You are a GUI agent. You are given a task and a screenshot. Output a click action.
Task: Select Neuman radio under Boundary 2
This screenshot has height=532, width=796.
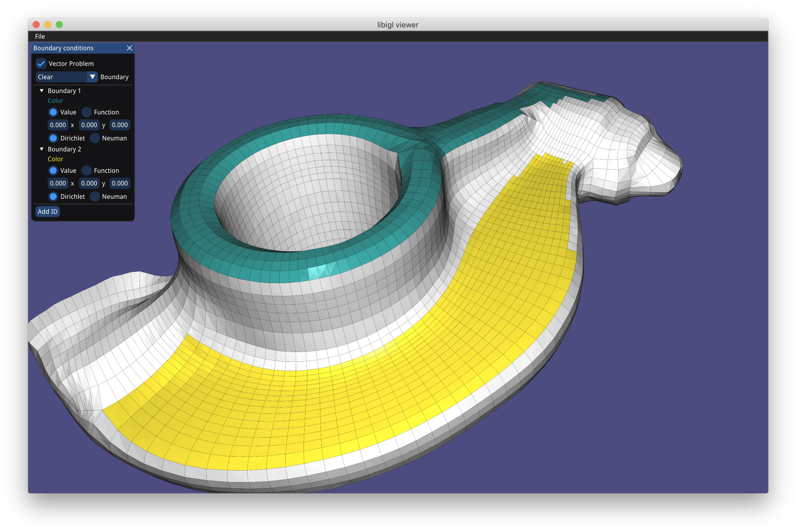[x=95, y=197]
